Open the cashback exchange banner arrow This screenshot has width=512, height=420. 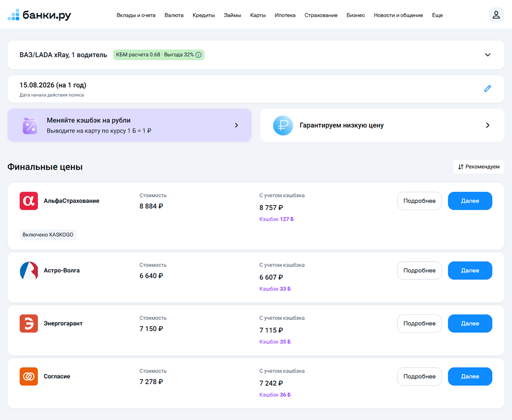point(236,126)
